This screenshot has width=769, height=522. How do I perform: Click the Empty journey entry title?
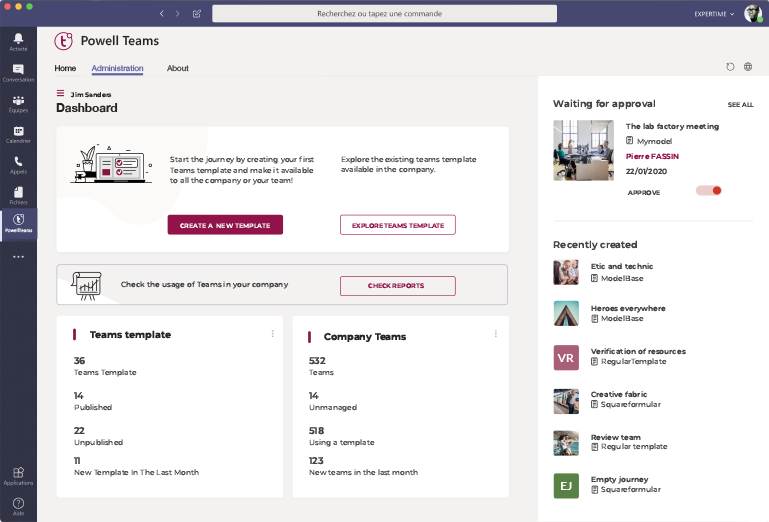619,479
